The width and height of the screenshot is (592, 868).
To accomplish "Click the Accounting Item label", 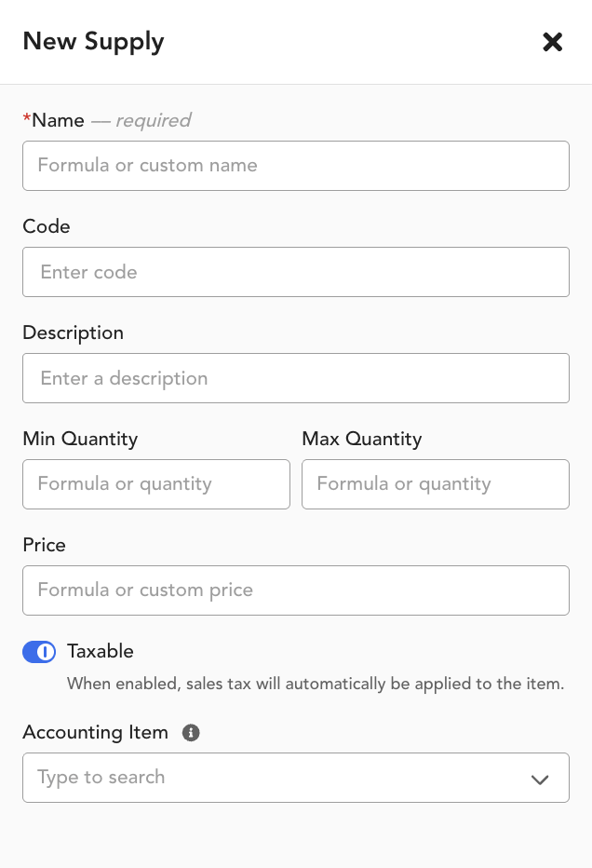I will tap(95, 732).
